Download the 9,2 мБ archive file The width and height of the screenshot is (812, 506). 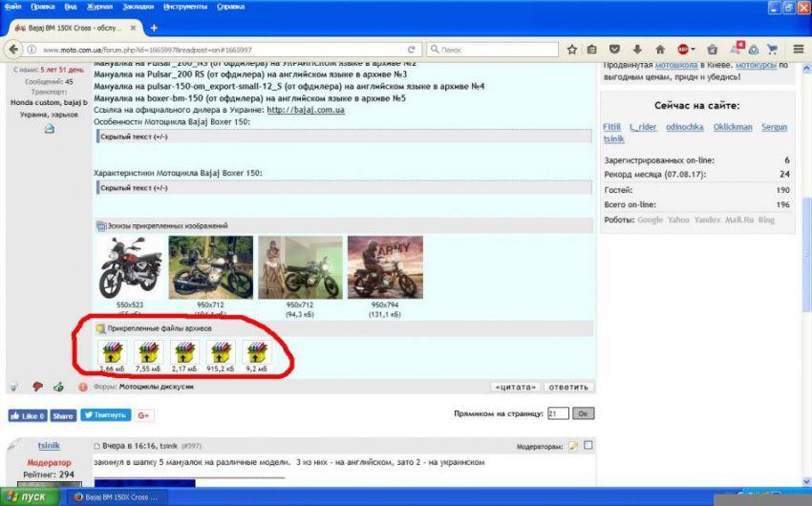[x=257, y=353]
